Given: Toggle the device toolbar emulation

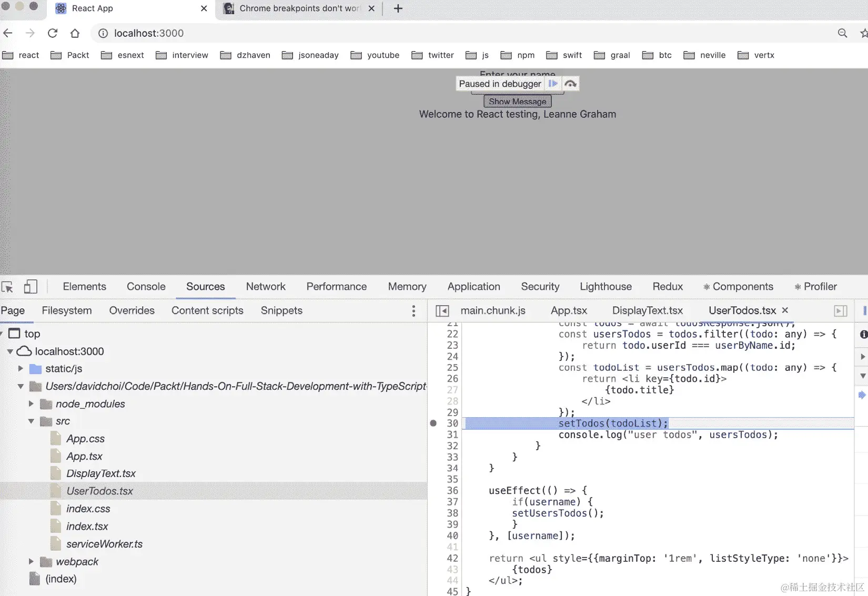Looking at the screenshot, I should point(31,287).
